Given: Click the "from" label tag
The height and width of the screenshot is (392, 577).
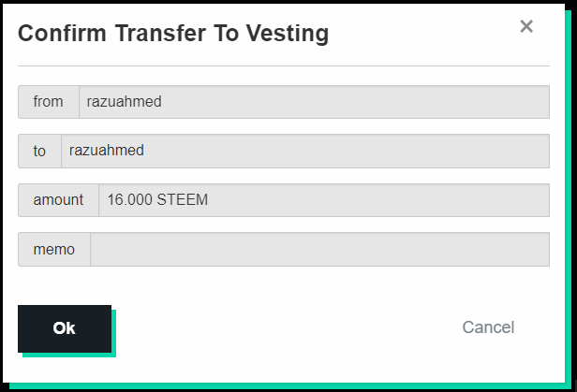Looking at the screenshot, I should [x=49, y=102].
